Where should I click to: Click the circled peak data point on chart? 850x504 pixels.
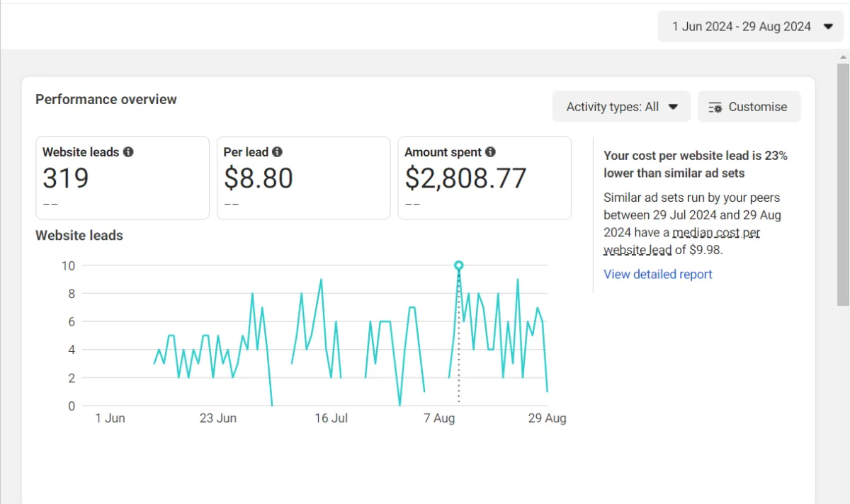coord(458,265)
